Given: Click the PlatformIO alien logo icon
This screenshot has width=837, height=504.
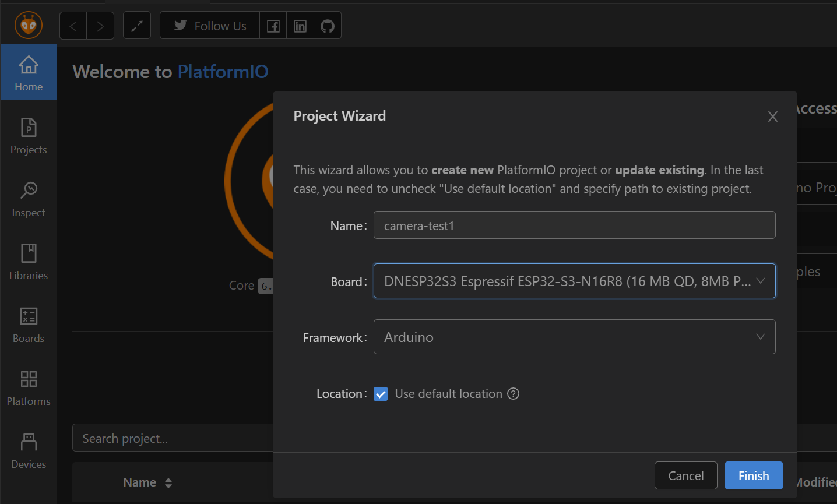Looking at the screenshot, I should 29,25.
